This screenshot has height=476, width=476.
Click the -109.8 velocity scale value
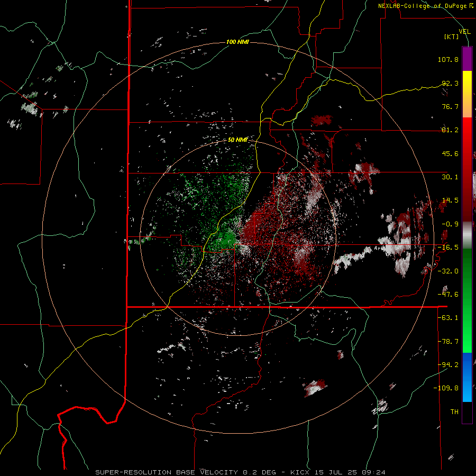446,388
